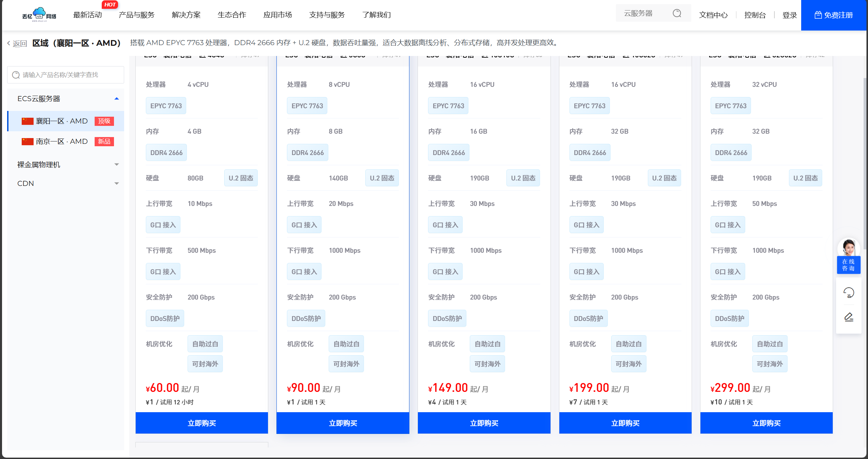Click the search magnifier icon in header
The image size is (868, 459).
[677, 13]
